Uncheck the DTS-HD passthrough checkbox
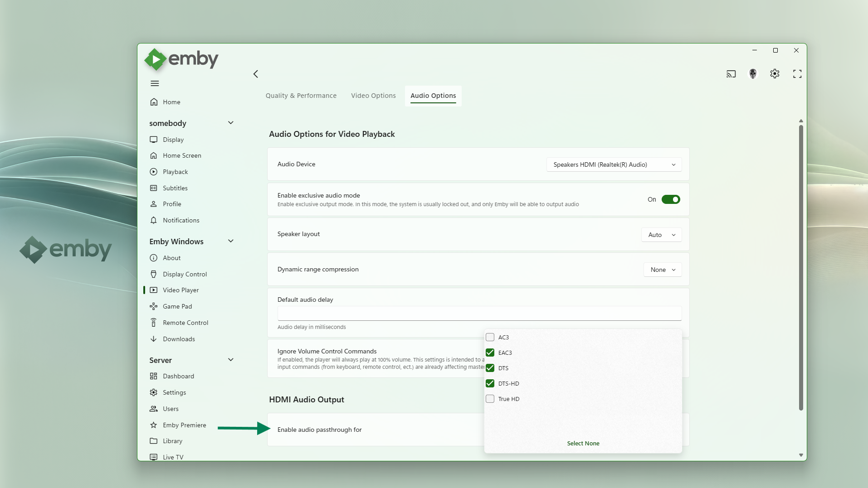 tap(490, 383)
